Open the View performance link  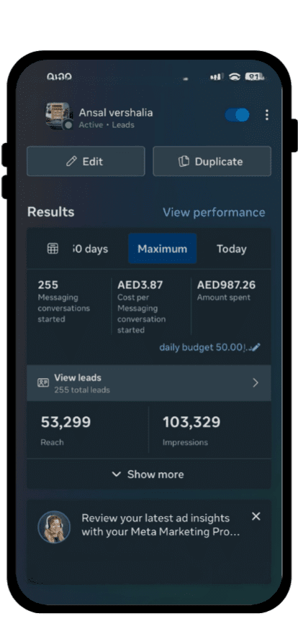click(214, 212)
